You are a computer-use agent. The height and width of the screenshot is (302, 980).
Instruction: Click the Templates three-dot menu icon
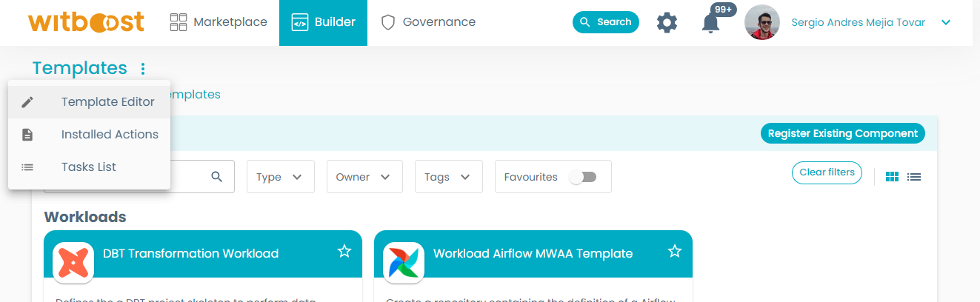point(143,69)
